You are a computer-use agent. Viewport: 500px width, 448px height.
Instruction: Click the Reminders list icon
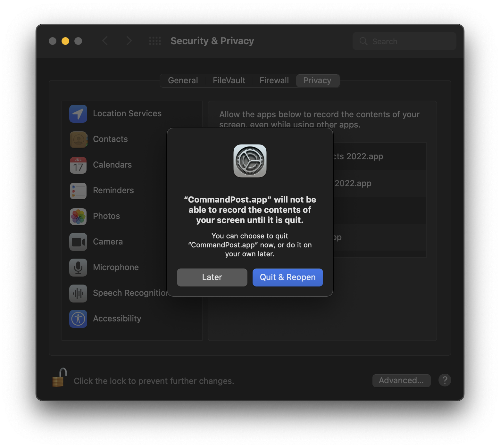tap(78, 191)
